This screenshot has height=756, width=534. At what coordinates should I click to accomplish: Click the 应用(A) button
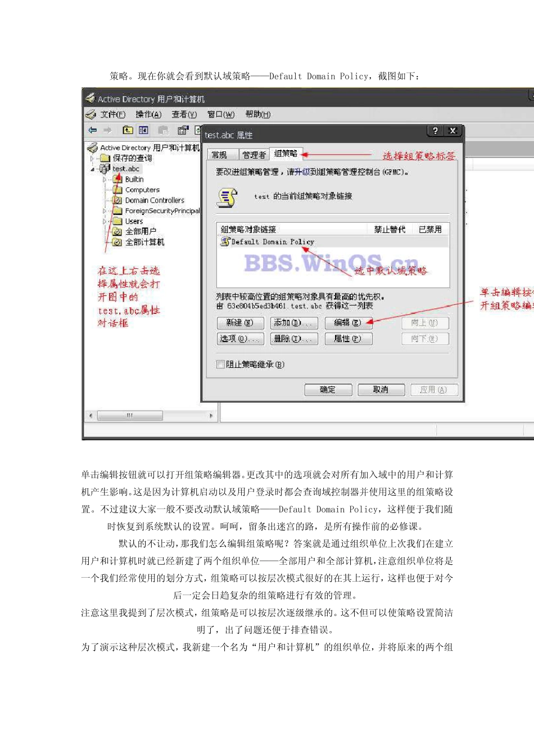point(434,390)
